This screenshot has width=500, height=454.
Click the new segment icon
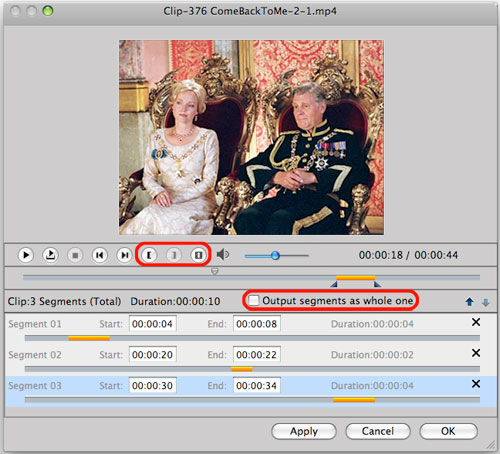click(x=198, y=255)
